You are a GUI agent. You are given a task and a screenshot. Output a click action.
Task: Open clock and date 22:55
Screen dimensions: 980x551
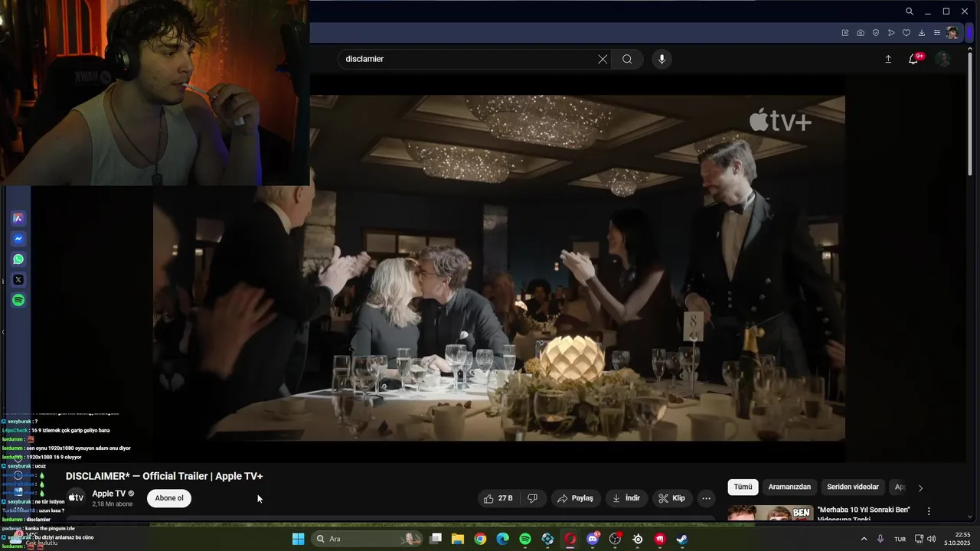pos(957,539)
